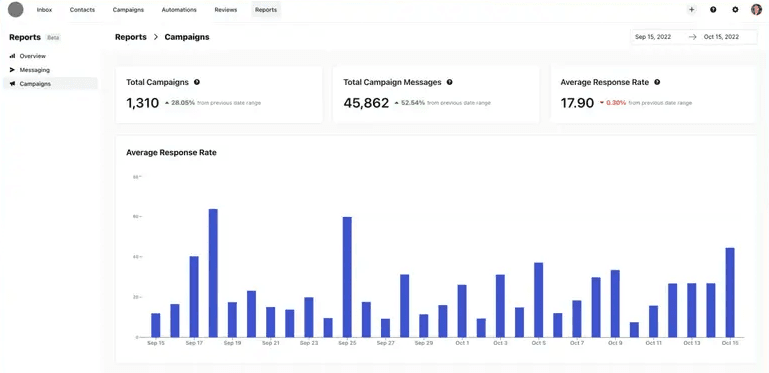Click the Oct 1 axis label

(x=462, y=343)
